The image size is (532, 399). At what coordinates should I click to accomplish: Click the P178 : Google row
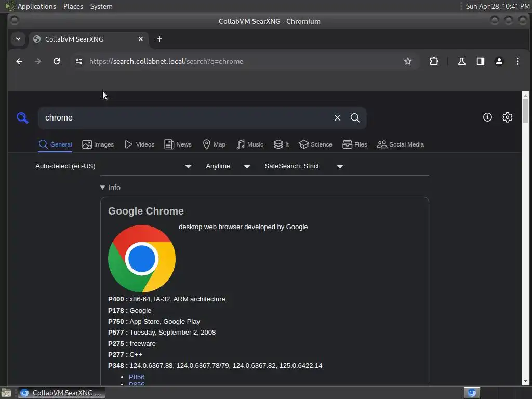(x=129, y=311)
